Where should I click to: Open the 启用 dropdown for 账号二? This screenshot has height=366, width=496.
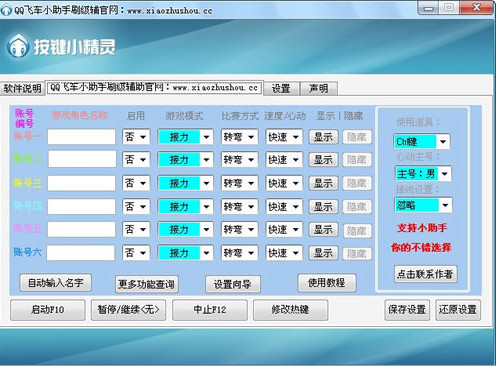(x=136, y=159)
